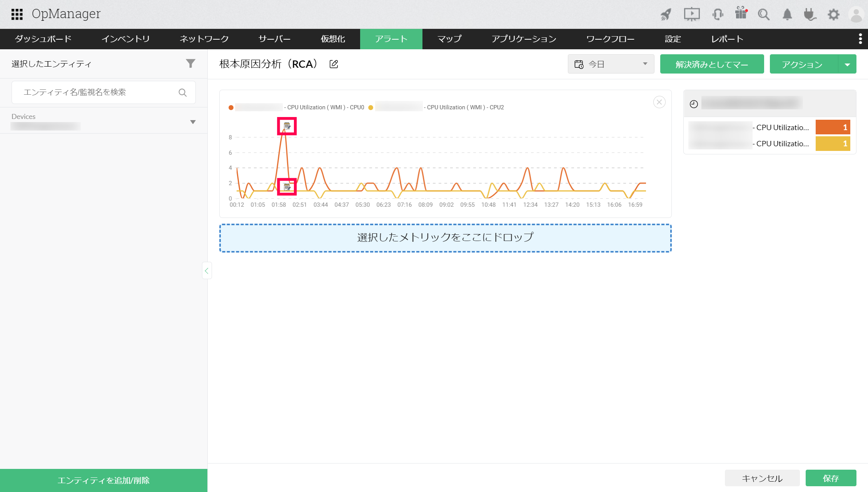Click the filter funnel icon
The width and height of the screenshot is (868, 492).
tap(190, 64)
